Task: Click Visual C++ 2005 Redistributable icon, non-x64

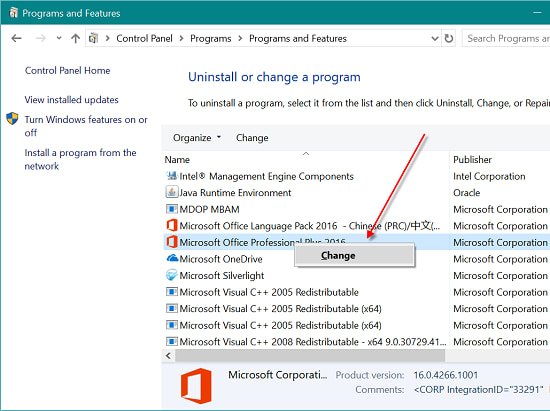Action: 172,292
